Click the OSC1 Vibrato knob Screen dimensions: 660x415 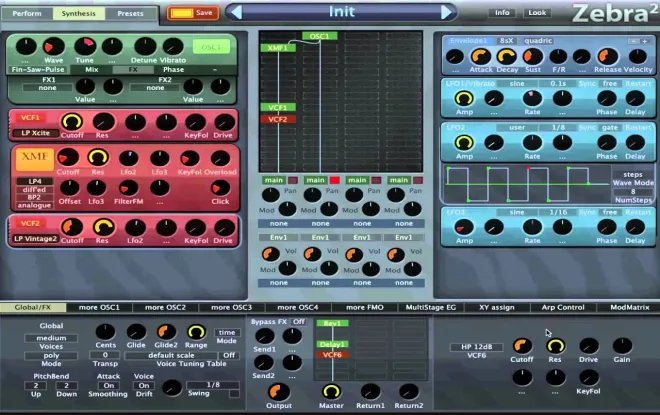click(173, 46)
